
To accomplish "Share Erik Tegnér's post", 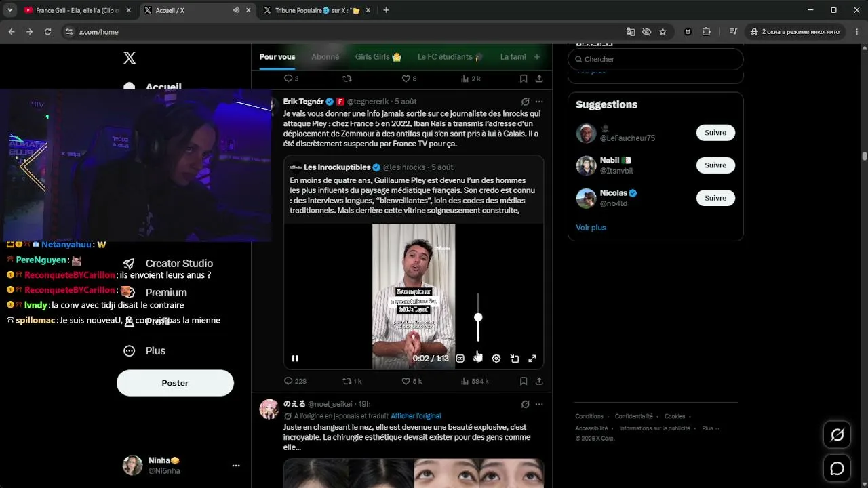I will (539, 381).
